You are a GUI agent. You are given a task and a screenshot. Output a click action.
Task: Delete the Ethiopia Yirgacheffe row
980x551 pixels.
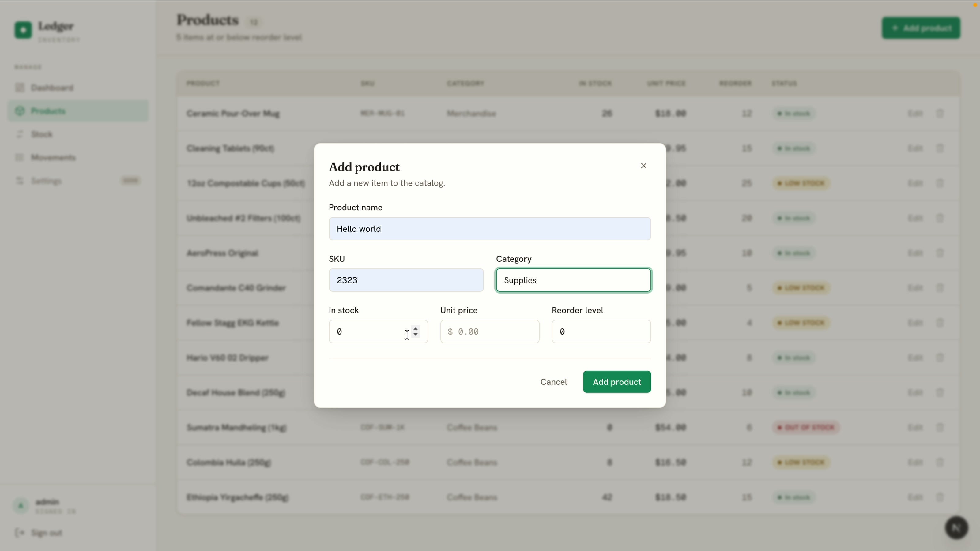940,497
